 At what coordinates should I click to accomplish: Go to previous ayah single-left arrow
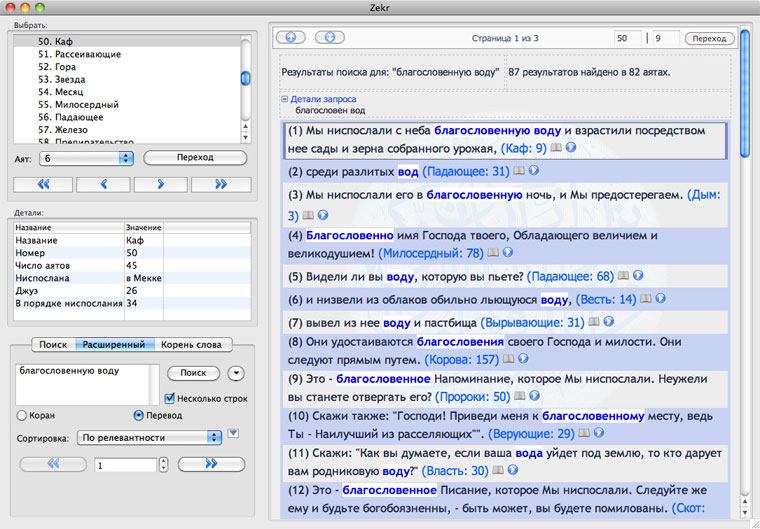tap(103, 184)
